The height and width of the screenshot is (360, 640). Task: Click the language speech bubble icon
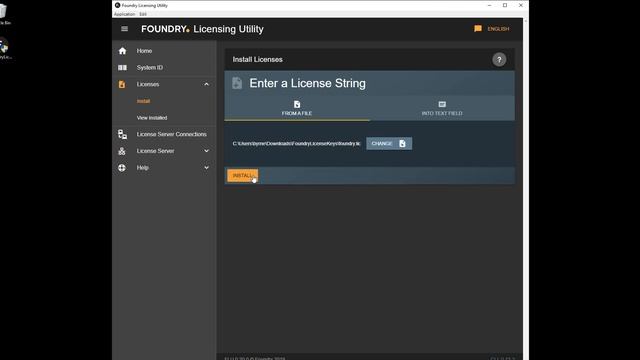(x=478, y=29)
